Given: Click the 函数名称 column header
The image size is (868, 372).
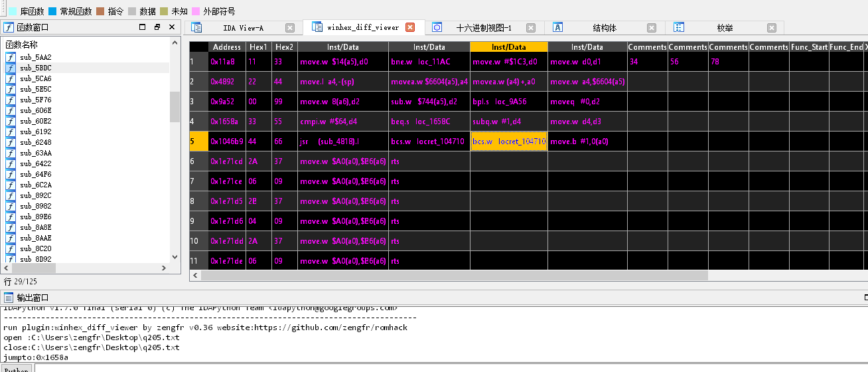Looking at the screenshot, I should click(22, 45).
